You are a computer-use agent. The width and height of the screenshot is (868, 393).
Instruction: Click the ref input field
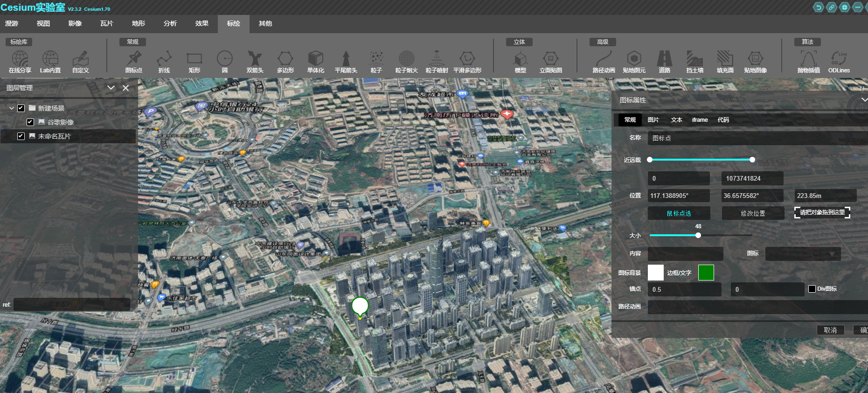click(72, 305)
